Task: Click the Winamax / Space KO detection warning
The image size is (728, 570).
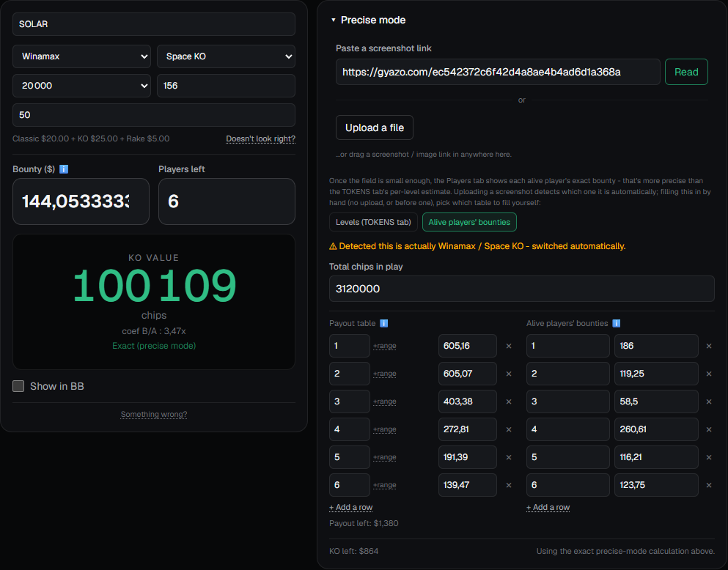Action: pos(477,246)
